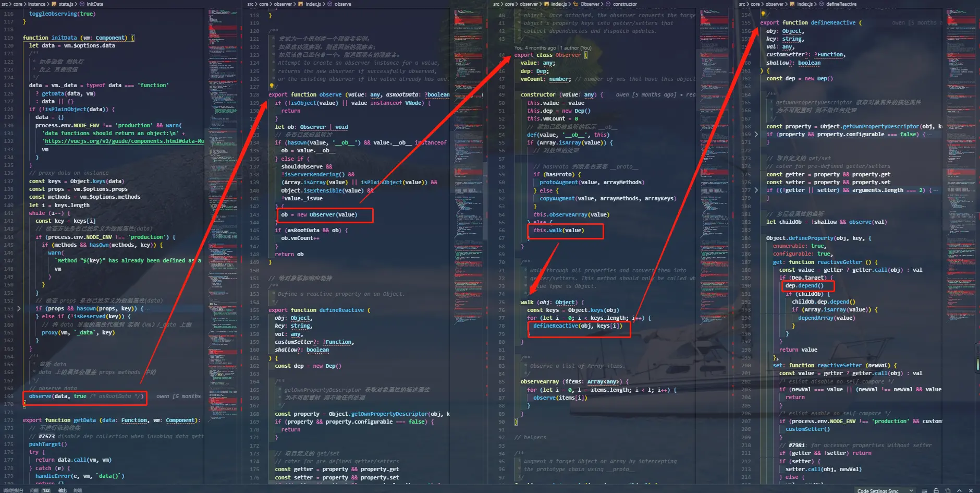980x493 pixels.
Task: Maximize the bottom panel with the chevron-up icon
Action: 960,490
